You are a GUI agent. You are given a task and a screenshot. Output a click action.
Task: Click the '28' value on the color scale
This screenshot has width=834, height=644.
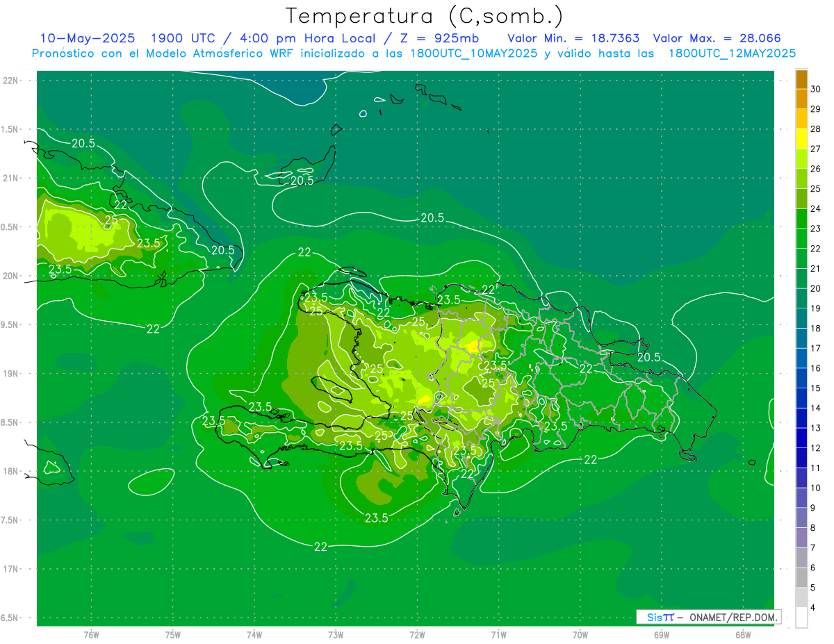pos(815,129)
